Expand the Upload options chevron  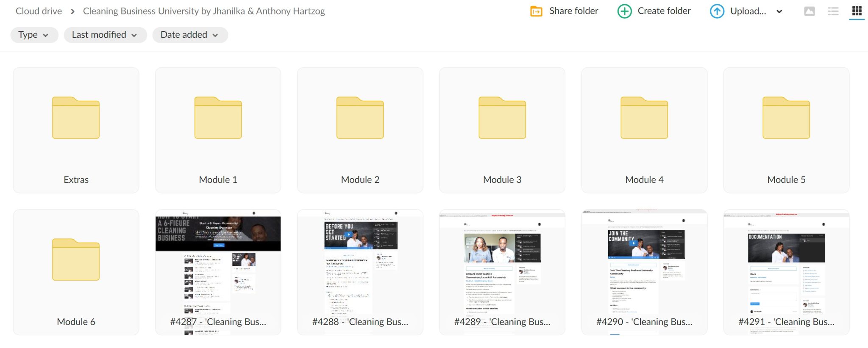779,11
